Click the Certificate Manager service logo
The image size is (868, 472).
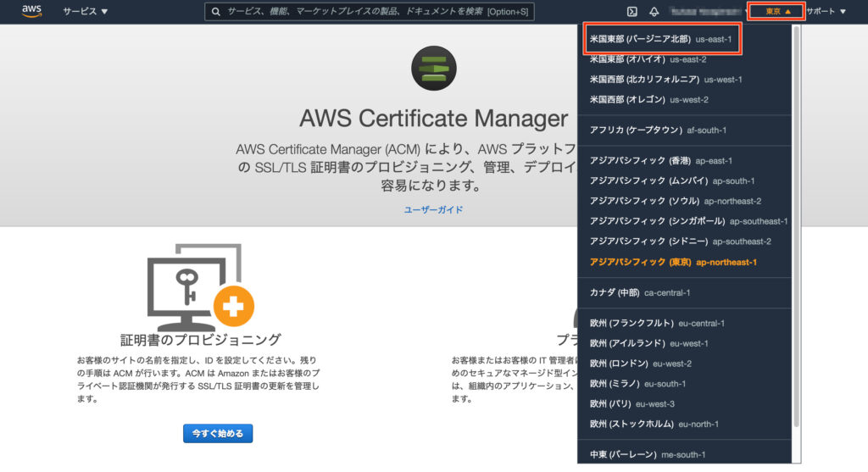click(433, 68)
